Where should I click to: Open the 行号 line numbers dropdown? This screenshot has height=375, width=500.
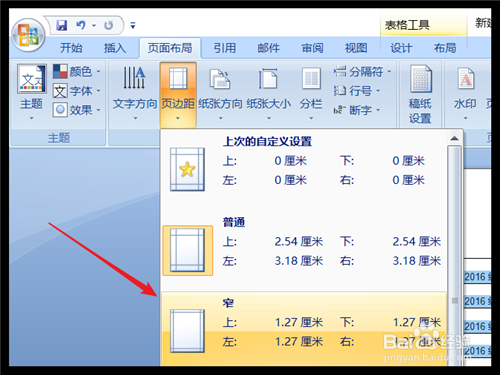coord(357,91)
